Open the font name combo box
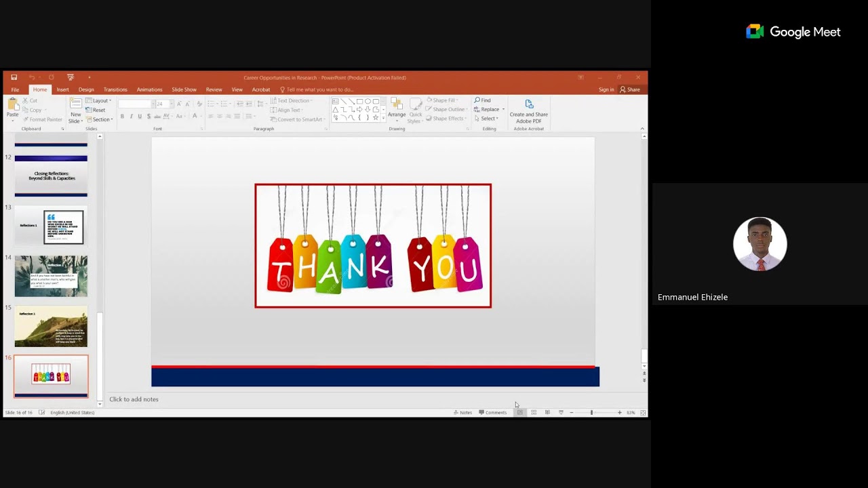The image size is (868, 488). 135,104
